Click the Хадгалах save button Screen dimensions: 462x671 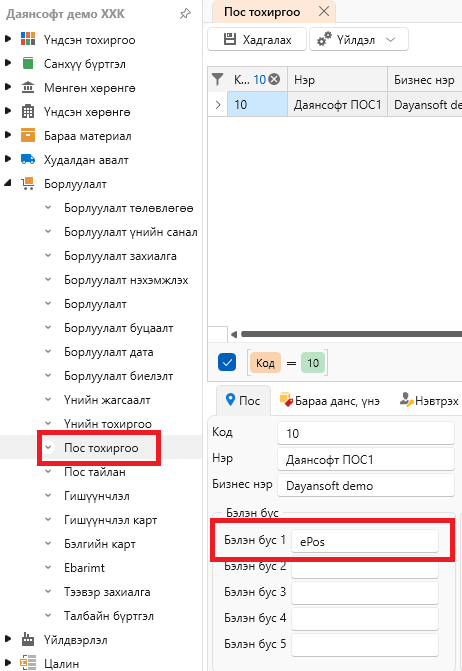[x=257, y=39]
